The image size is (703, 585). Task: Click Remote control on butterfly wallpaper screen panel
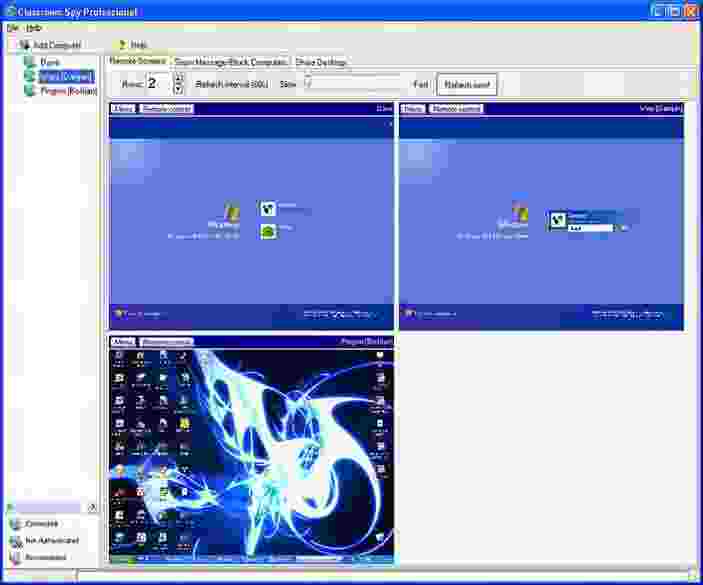click(166, 342)
